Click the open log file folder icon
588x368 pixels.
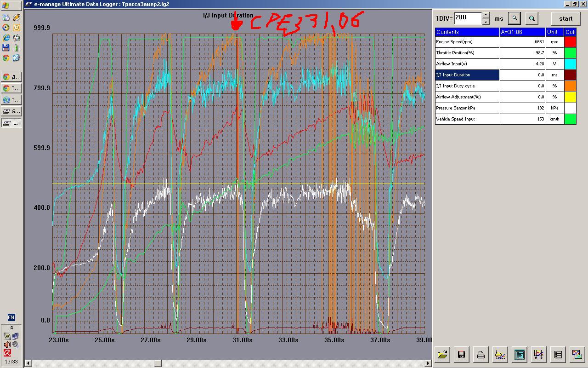point(442,355)
